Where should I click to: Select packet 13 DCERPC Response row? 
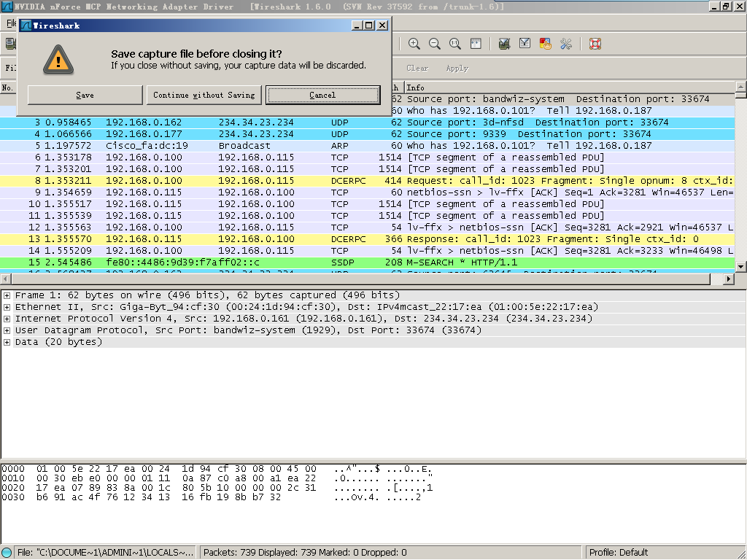click(368, 239)
